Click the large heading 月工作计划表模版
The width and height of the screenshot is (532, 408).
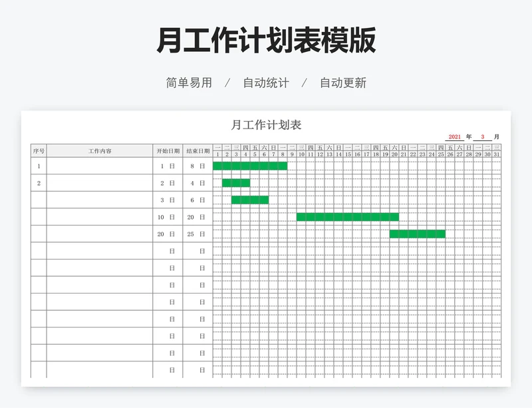266,41
